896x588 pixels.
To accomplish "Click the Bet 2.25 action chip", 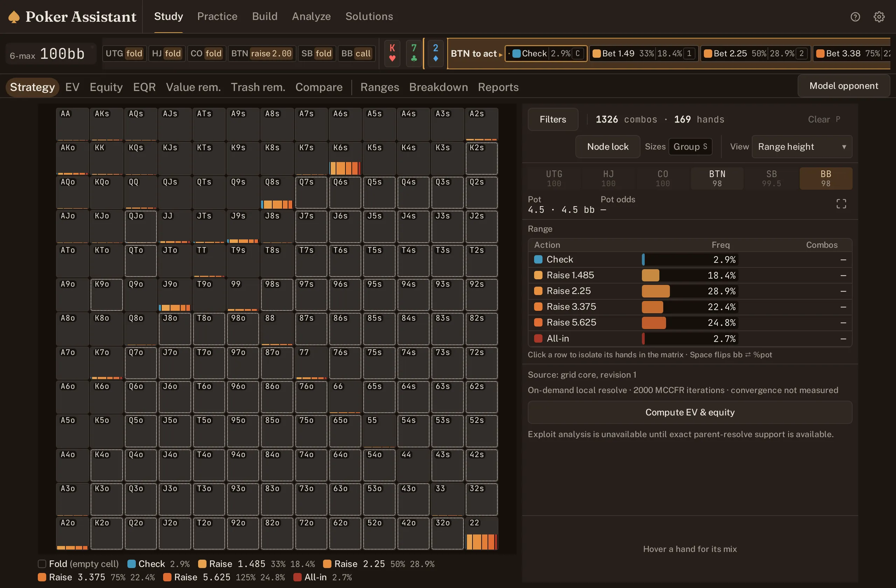I will pyautogui.click(x=755, y=54).
